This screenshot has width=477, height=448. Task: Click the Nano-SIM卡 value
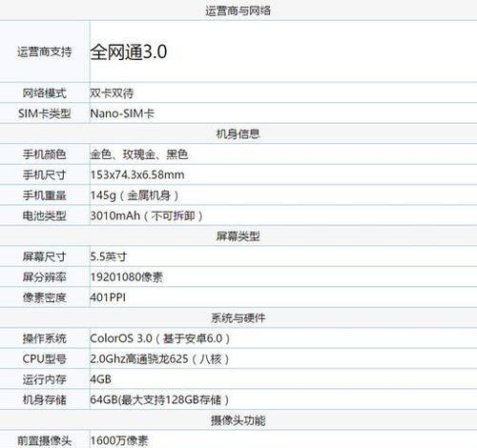(122, 113)
